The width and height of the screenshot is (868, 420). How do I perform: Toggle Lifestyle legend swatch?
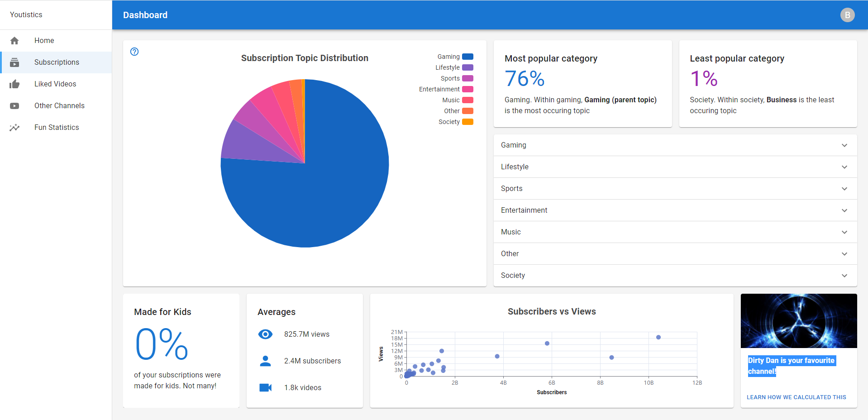(x=467, y=67)
